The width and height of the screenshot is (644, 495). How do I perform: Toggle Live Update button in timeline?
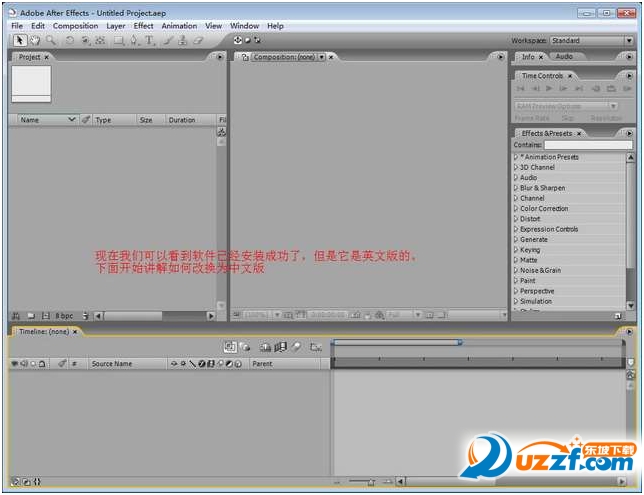click(x=230, y=348)
